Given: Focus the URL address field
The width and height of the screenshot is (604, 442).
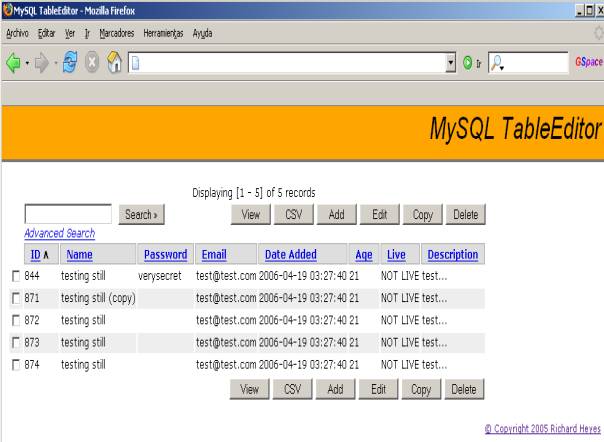Looking at the screenshot, I should click(292, 63).
